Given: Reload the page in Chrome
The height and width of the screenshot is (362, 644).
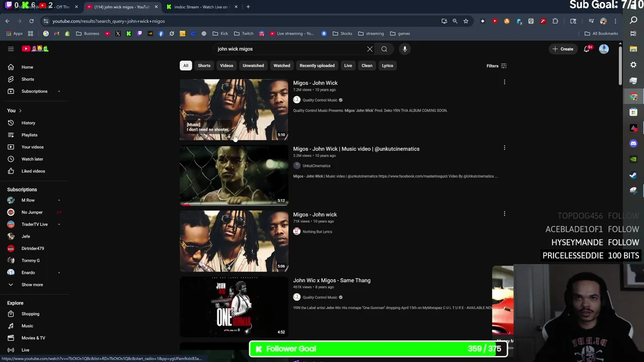Looking at the screenshot, I should pyautogui.click(x=31, y=21).
